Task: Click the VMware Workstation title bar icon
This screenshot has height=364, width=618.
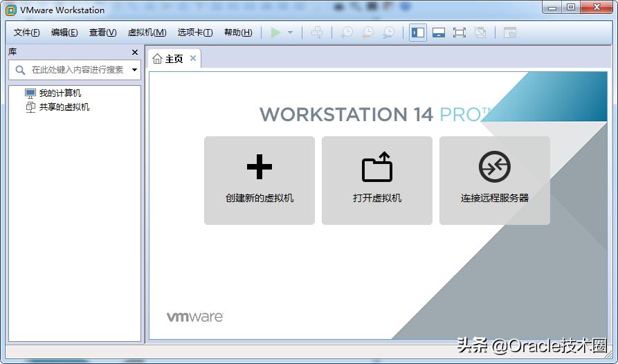Action: click(11, 10)
